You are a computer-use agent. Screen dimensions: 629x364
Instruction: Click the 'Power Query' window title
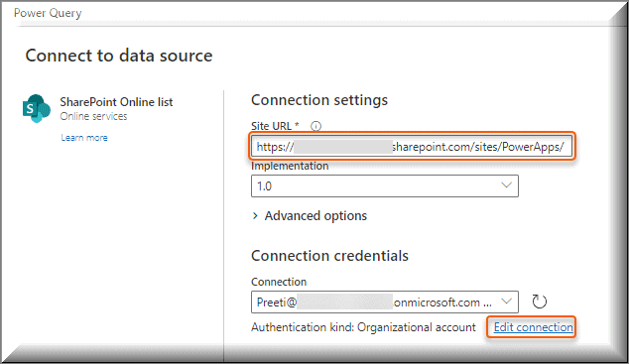[x=48, y=13]
